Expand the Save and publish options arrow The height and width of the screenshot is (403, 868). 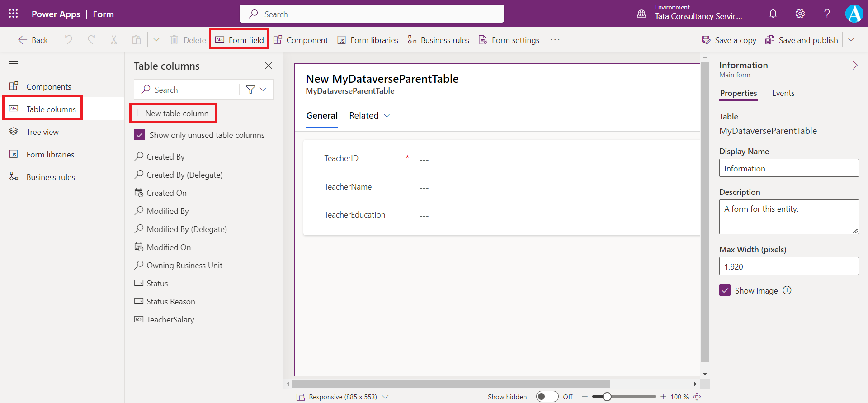click(x=851, y=40)
